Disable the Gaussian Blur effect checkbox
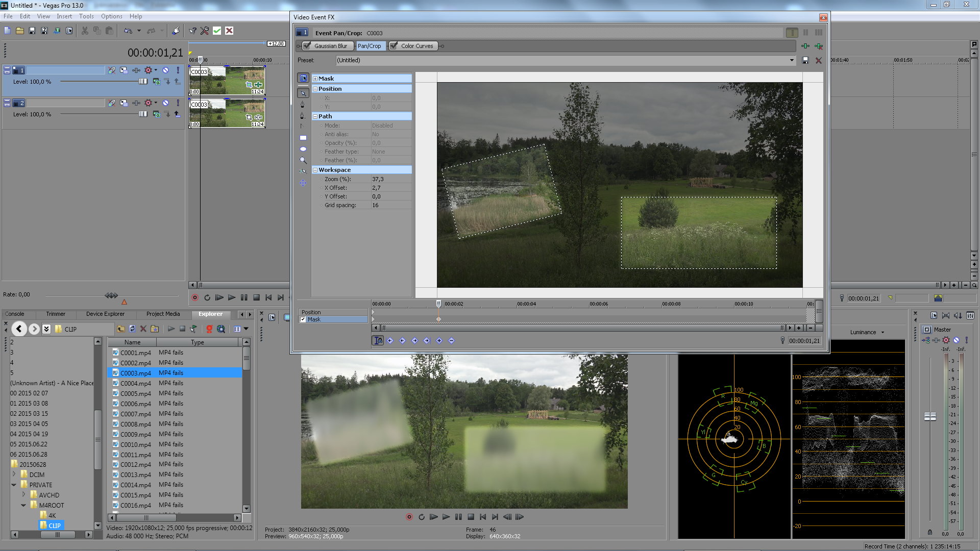Image resolution: width=980 pixels, height=551 pixels. (x=307, y=46)
